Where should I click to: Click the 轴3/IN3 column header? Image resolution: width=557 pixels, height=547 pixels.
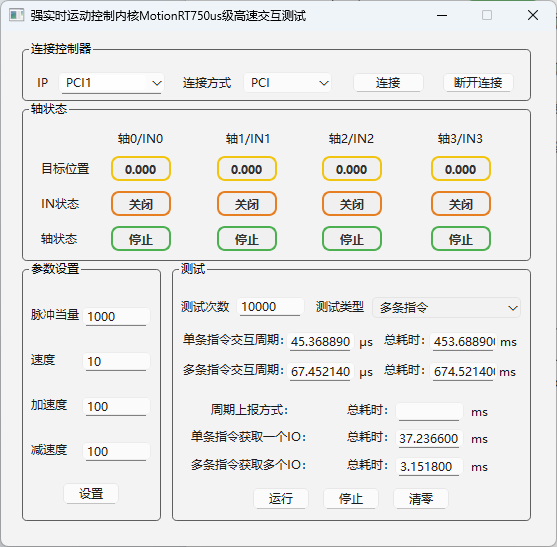[460, 139]
